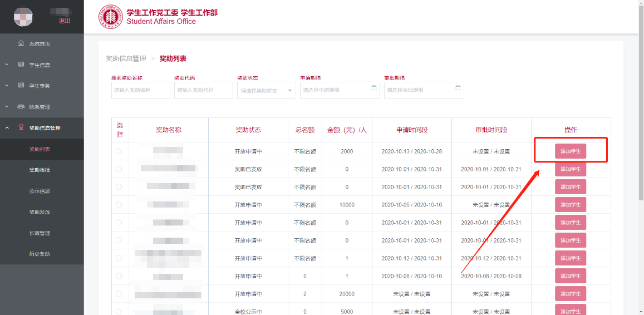Screen dimensions: 644x315
Task: Open the 奖助状态 dropdown filter
Action: tap(266, 90)
